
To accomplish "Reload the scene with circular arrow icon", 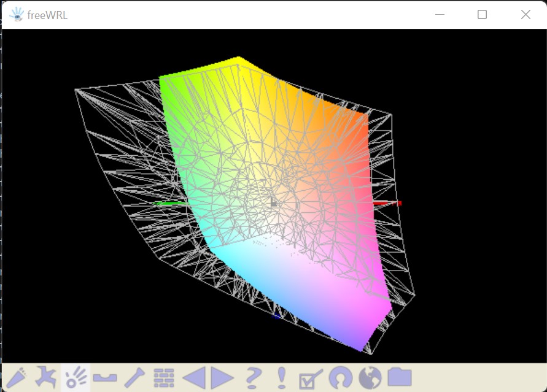I will (341, 378).
